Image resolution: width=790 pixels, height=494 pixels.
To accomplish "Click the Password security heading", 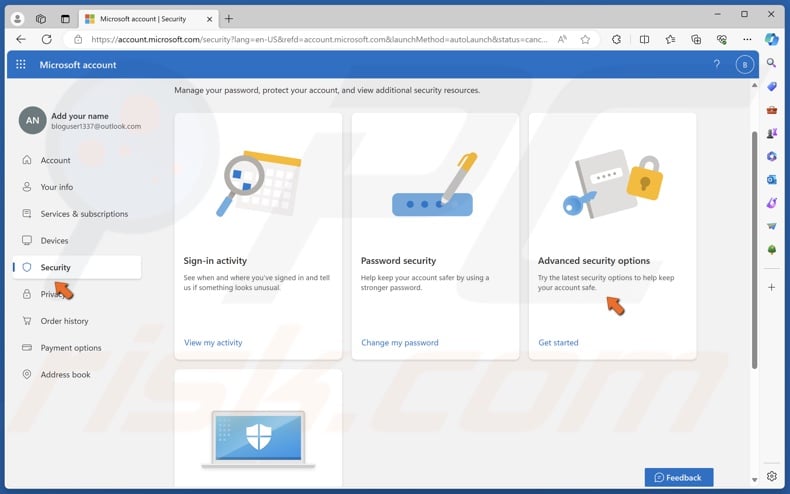I will pyautogui.click(x=398, y=261).
